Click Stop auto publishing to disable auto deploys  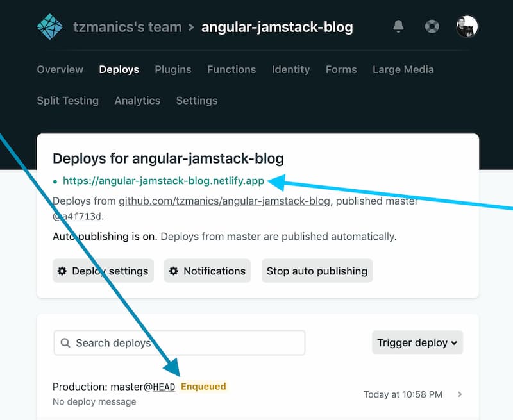[x=317, y=271]
